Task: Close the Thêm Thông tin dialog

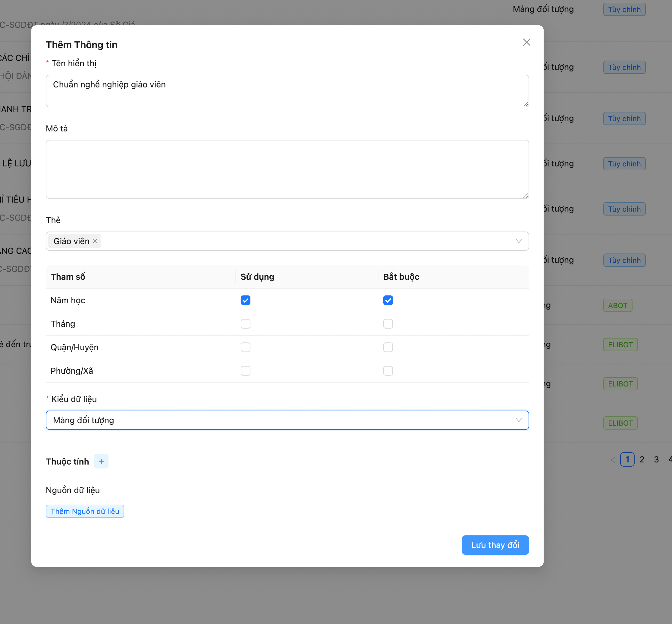Action: pyautogui.click(x=526, y=42)
